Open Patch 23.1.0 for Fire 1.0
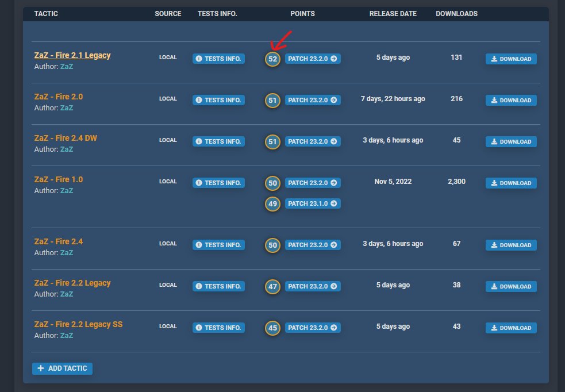 coord(313,203)
